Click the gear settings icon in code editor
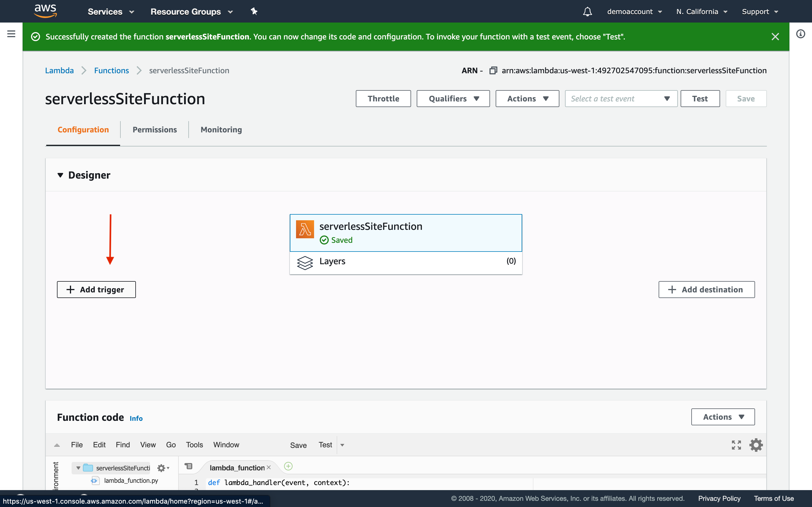812x507 pixels. click(756, 445)
